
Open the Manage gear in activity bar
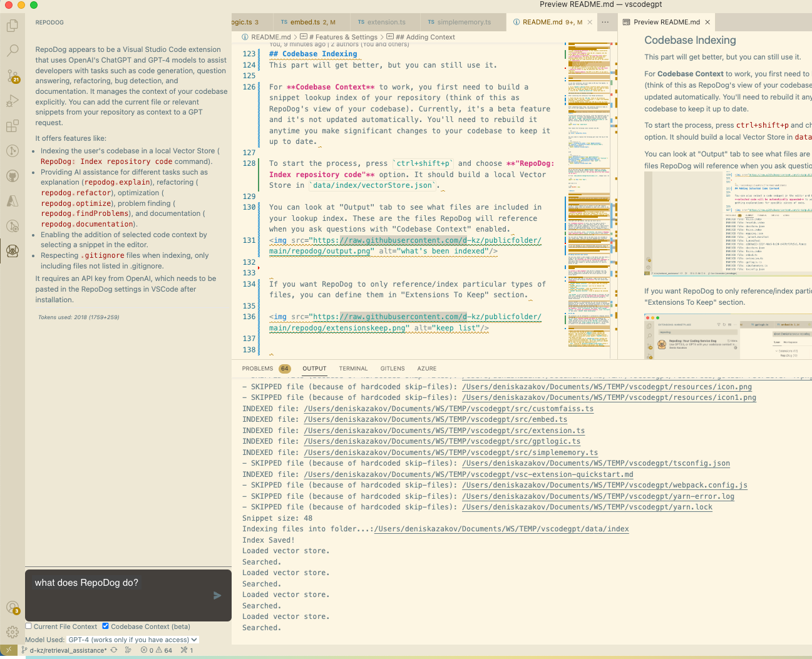pyautogui.click(x=13, y=632)
